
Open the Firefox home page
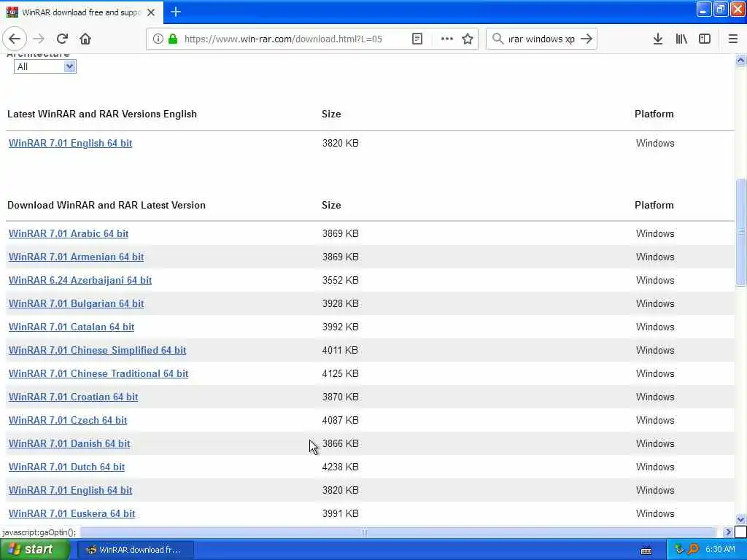(85, 39)
